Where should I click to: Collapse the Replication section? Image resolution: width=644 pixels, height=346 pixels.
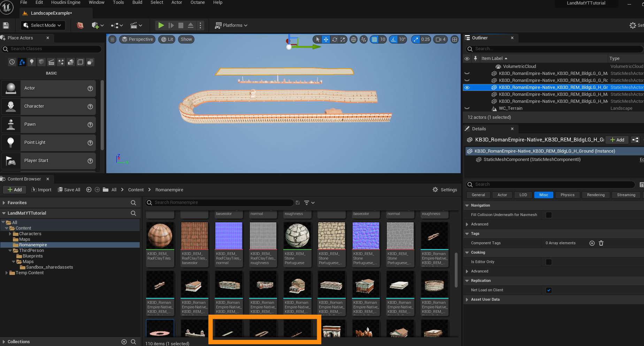pyautogui.click(x=467, y=281)
